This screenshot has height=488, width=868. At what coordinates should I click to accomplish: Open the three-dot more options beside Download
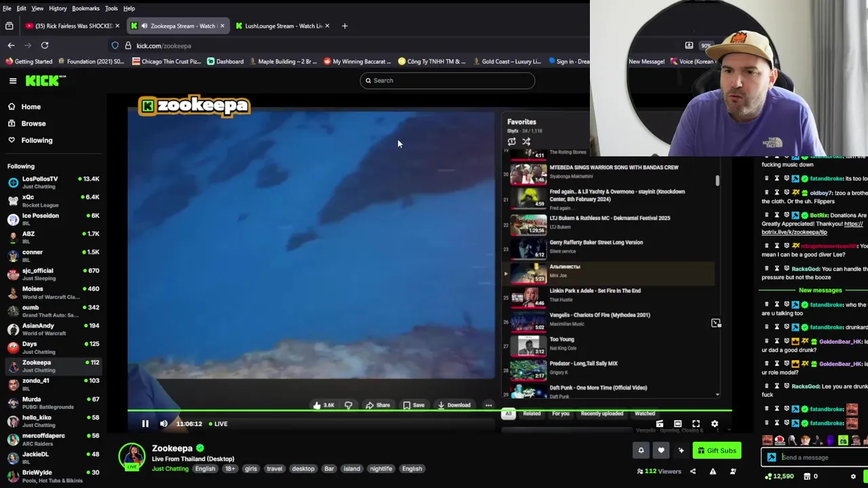coord(488,405)
